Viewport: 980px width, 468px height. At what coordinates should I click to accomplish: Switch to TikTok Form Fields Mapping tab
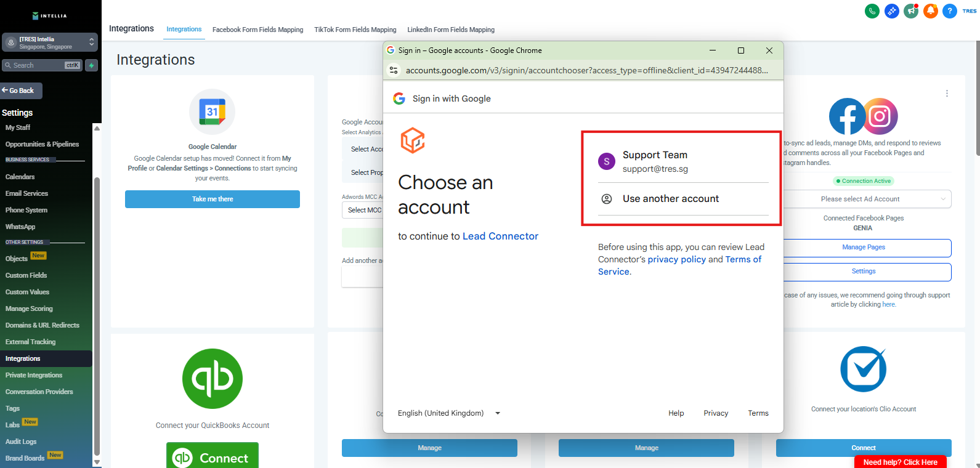[x=355, y=30]
